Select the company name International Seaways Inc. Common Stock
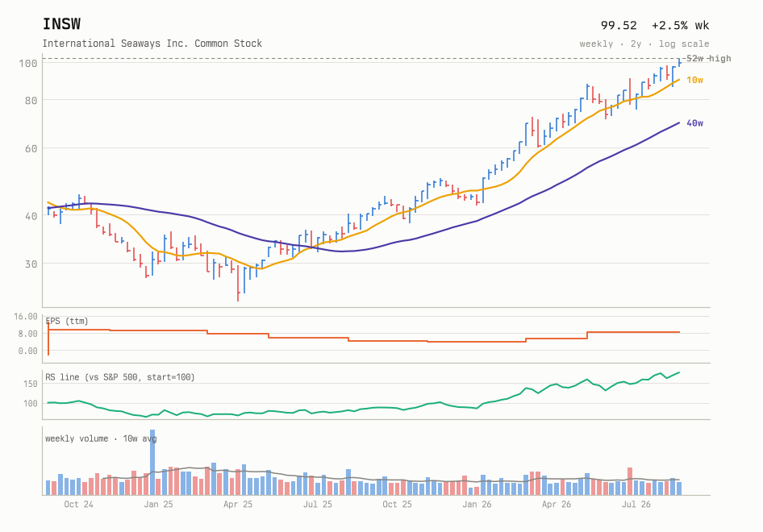This screenshot has height=532, width=763. 152,44
